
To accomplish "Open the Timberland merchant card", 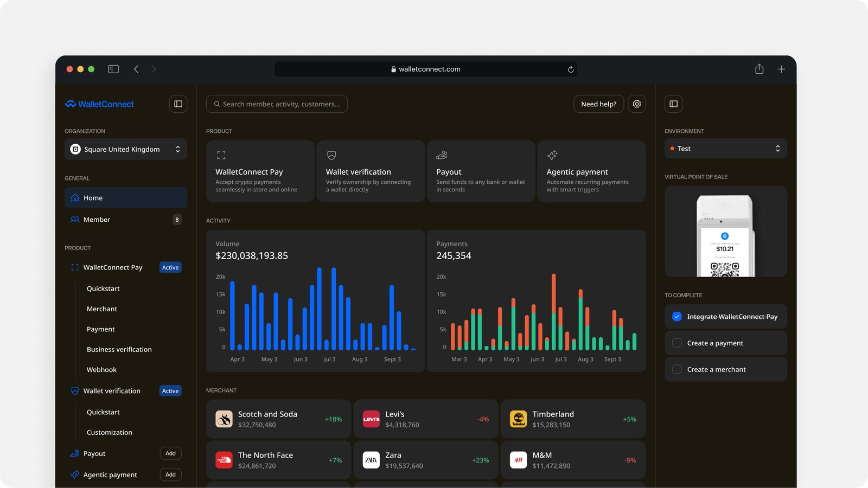I will coord(573,419).
